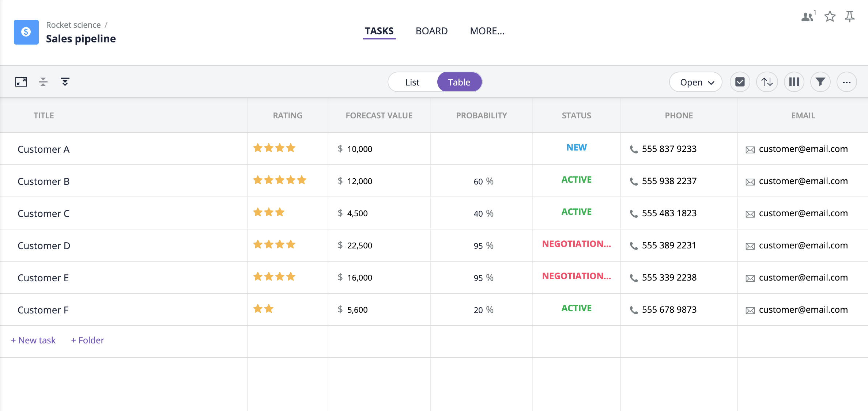
Task: Open column chooser button
Action: [x=794, y=82]
